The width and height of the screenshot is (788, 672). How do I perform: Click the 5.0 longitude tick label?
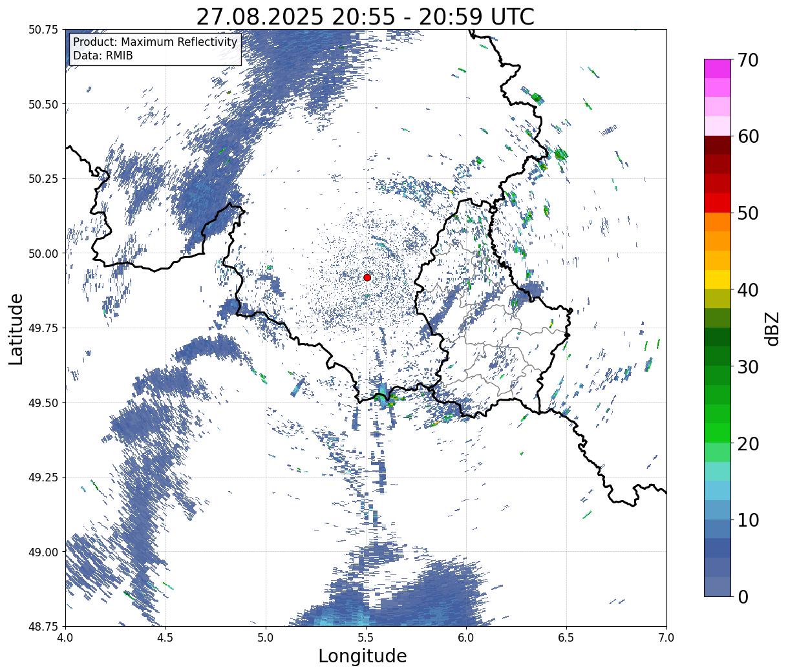(266, 638)
